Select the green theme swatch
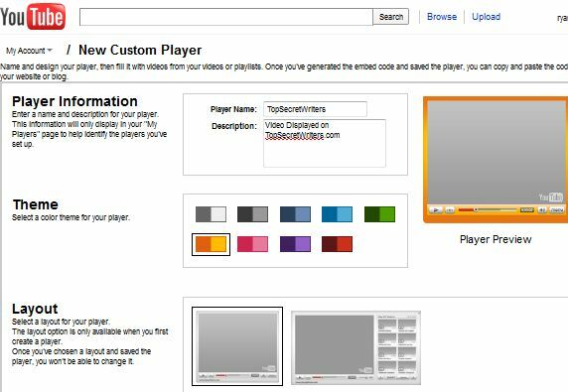 point(379,214)
